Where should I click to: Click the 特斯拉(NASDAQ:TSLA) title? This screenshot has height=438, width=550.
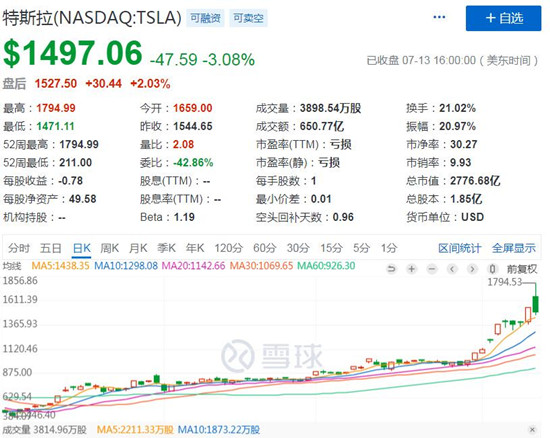(x=92, y=18)
